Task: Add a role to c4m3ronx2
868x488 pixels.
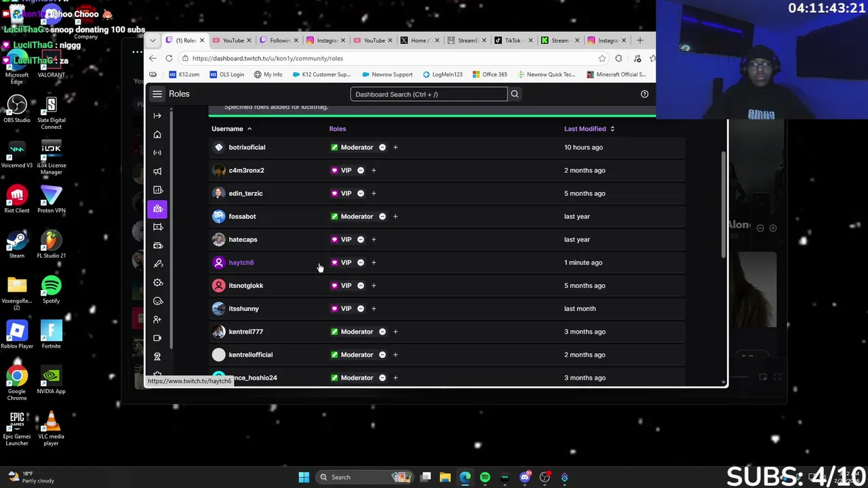Action: pyautogui.click(x=374, y=170)
